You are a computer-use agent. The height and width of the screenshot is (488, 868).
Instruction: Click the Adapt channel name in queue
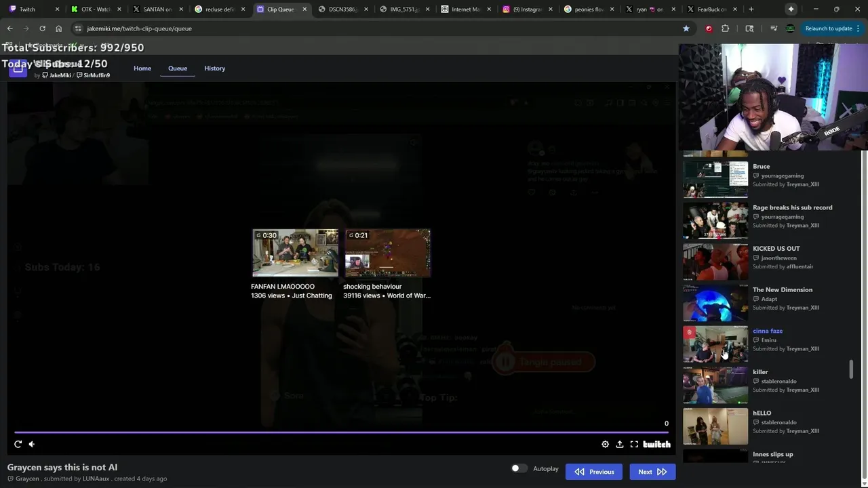click(769, 299)
